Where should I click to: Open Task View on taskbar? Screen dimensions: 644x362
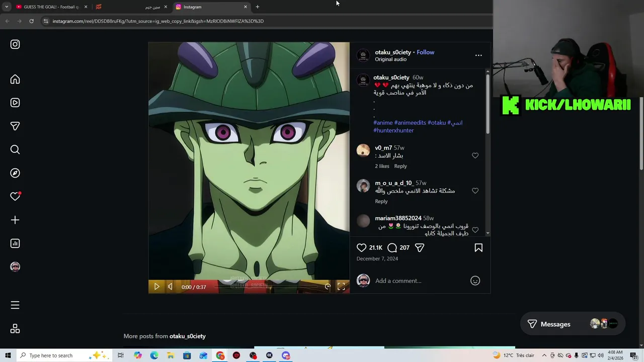(121, 355)
